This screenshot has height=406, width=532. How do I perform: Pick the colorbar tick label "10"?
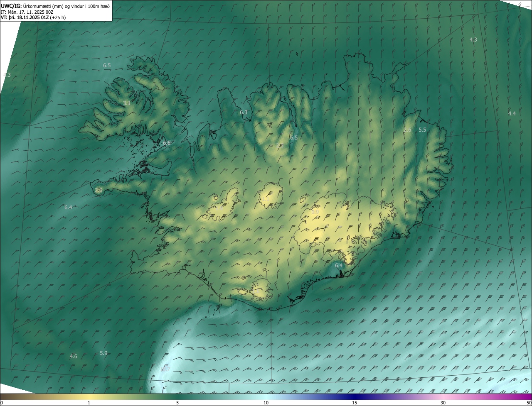click(x=266, y=403)
